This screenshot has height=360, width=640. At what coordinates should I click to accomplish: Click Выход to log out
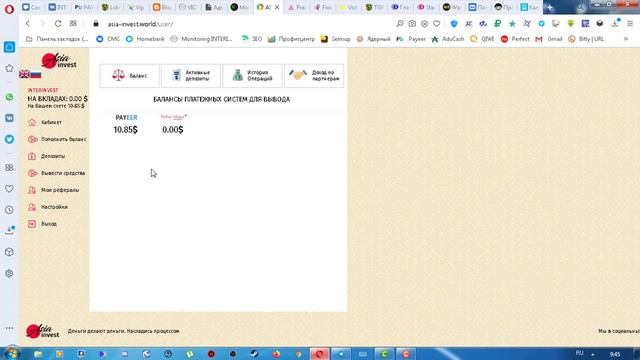(49, 224)
